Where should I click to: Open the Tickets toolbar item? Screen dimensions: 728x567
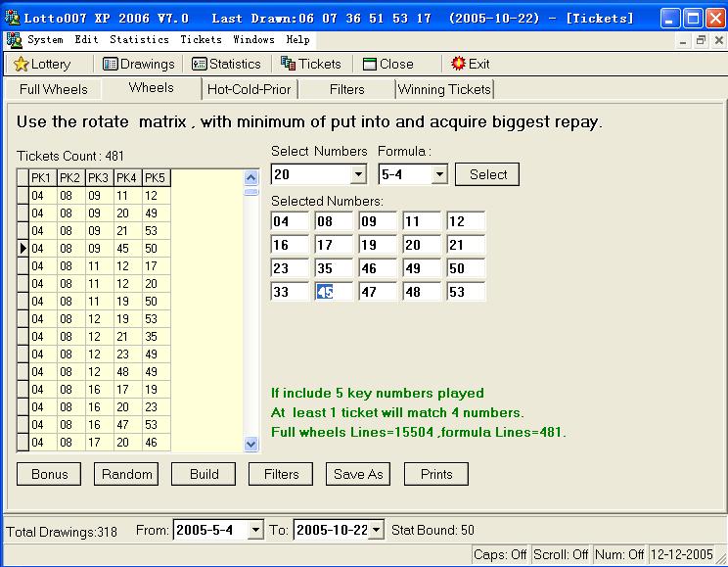(x=311, y=64)
